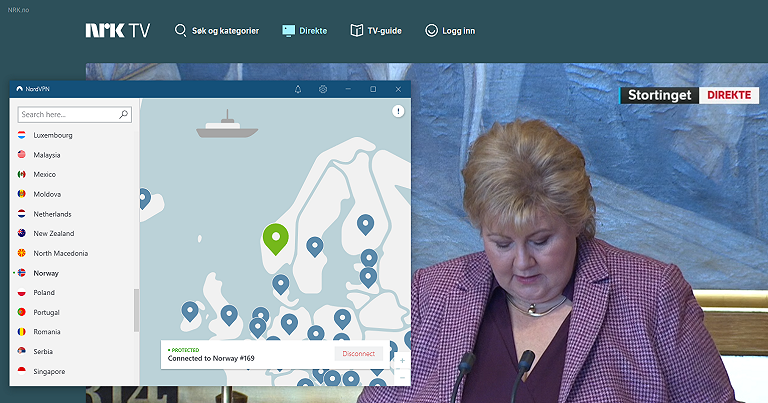
Task: Click the Portugal flag icon
Action: pos(22,312)
